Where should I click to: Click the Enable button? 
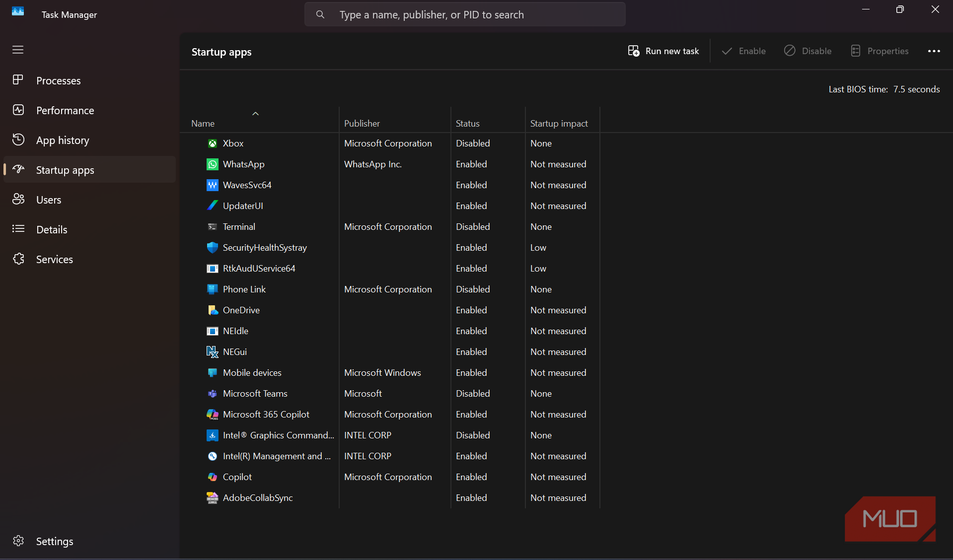(743, 51)
